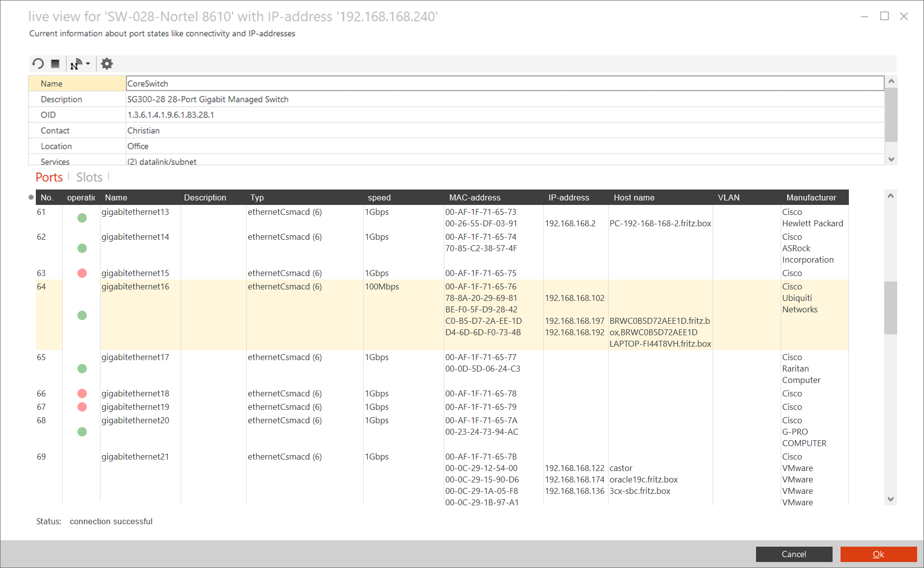Open the settings gear icon

click(x=106, y=64)
